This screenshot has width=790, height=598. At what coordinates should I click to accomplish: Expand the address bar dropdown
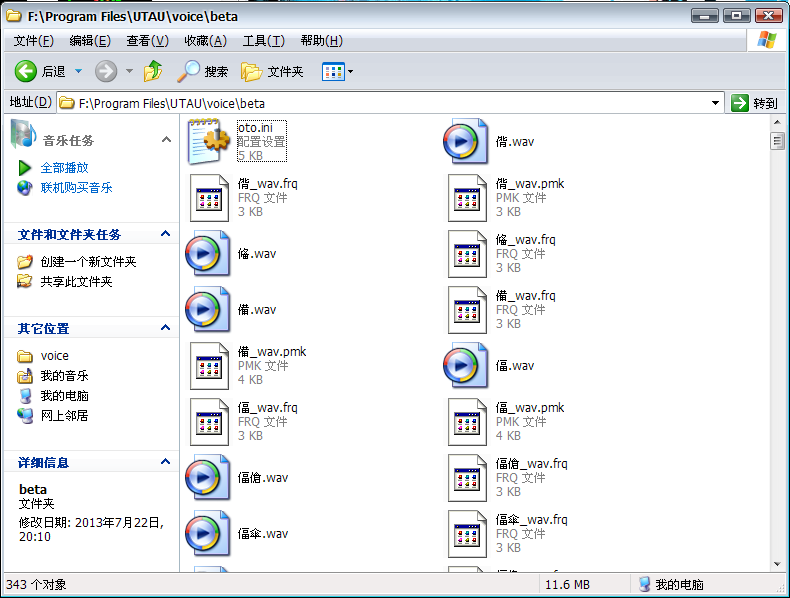[715, 103]
